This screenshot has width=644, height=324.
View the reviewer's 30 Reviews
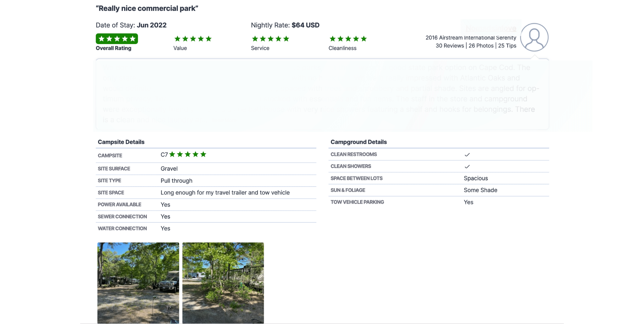click(449, 46)
